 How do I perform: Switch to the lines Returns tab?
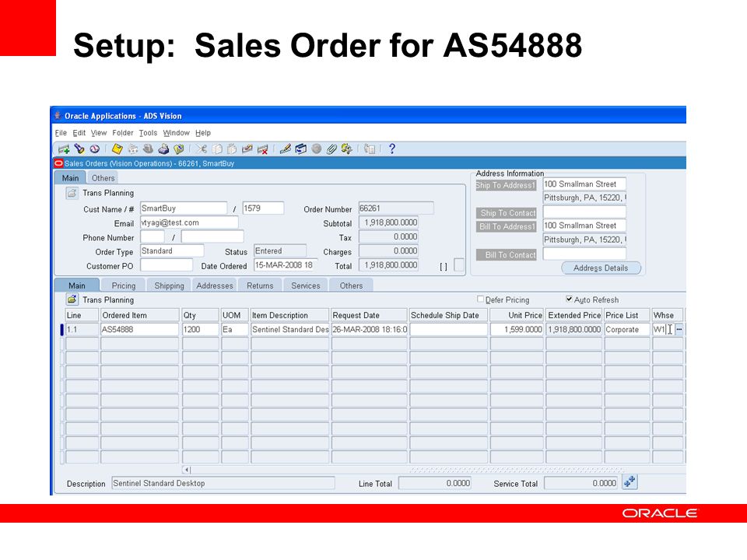tap(260, 285)
